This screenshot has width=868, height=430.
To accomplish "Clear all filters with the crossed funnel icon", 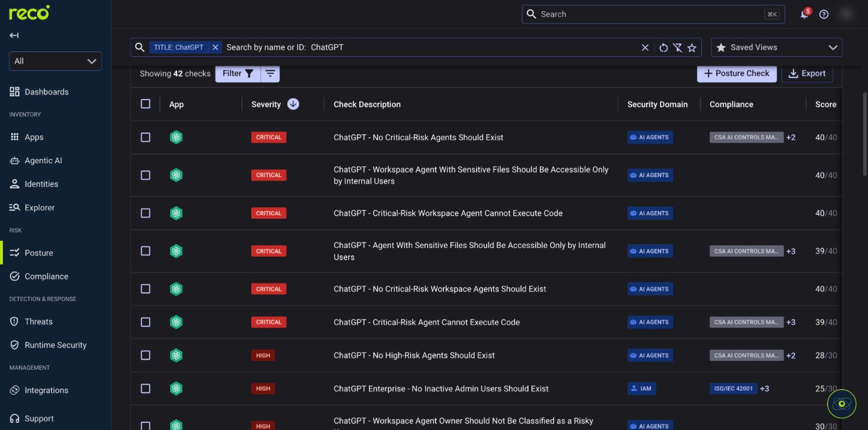I will point(678,48).
